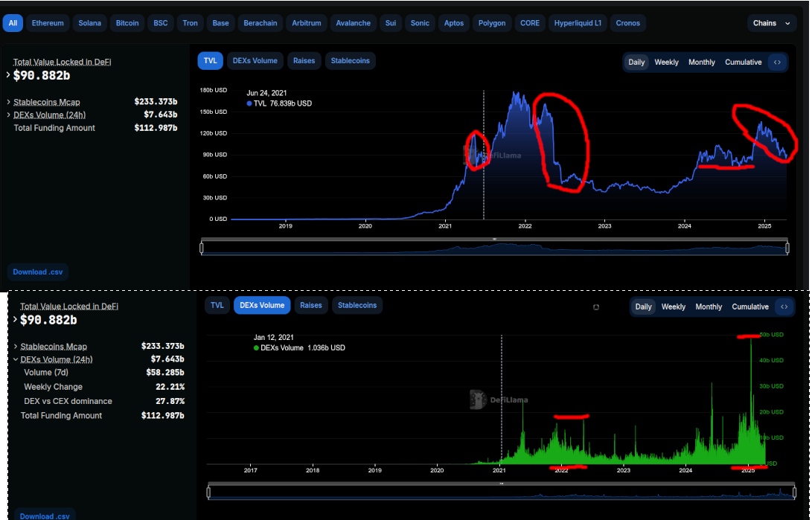Download .csv from the TVL chart panel
This screenshot has height=520, width=812.
point(38,272)
